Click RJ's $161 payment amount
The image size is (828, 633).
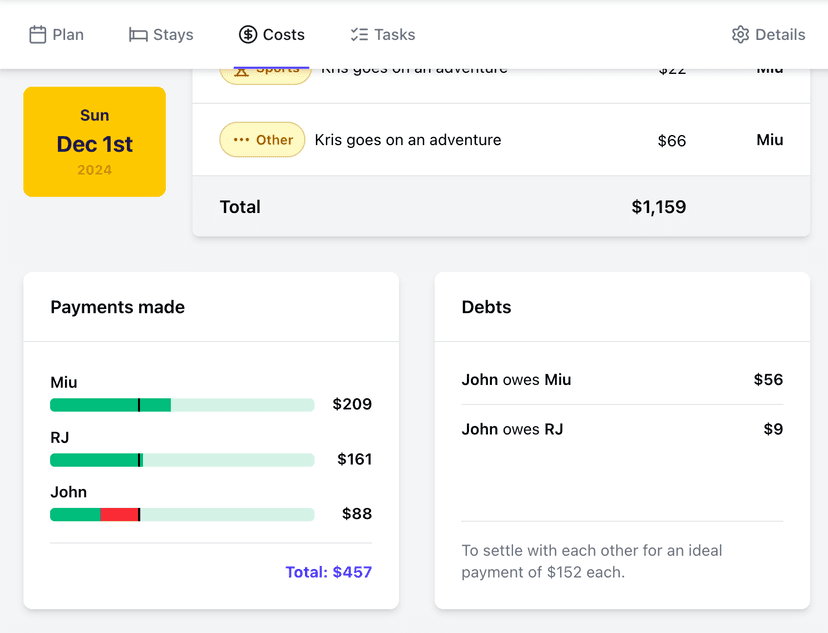click(356, 459)
